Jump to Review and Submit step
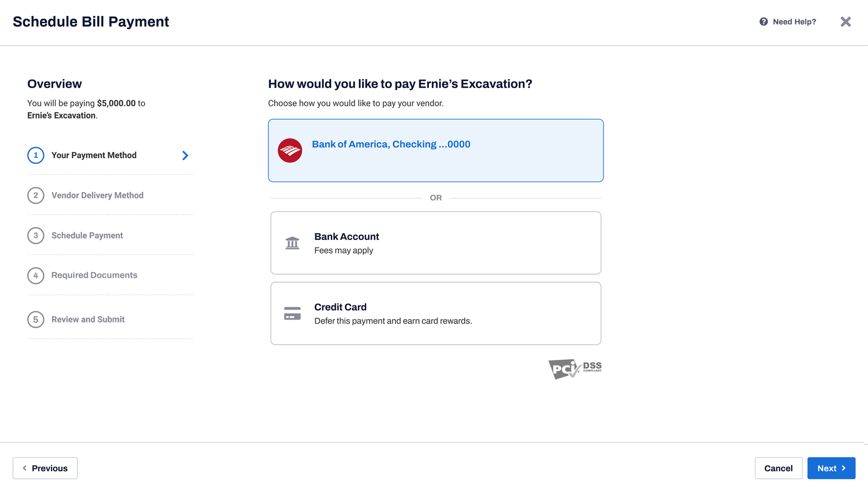Viewport: 868px width, 488px height. [x=88, y=320]
